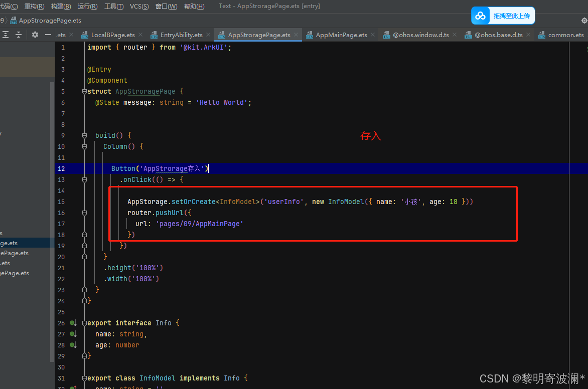Open the @ohos.window.d.ts tab

(421, 35)
